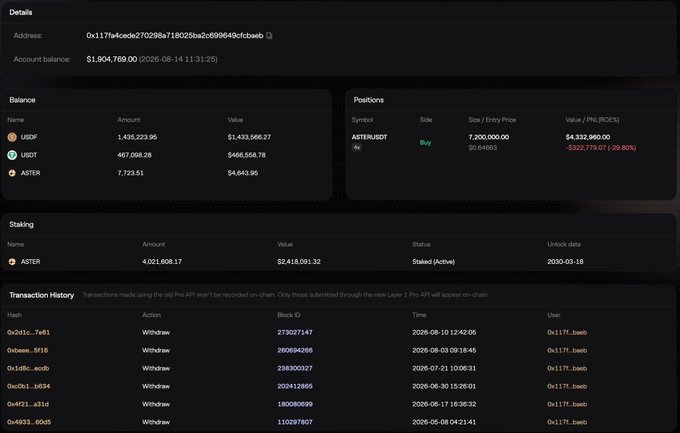Viewport: 680px width, 433px height.
Task: Click the Buy side label
Action: (425, 142)
